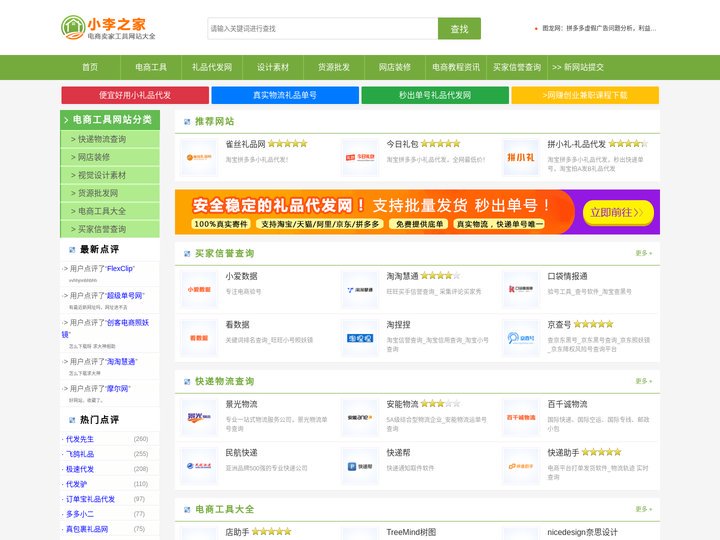Open the 首页 nav item
This screenshot has width=720, height=540.
[90, 67]
